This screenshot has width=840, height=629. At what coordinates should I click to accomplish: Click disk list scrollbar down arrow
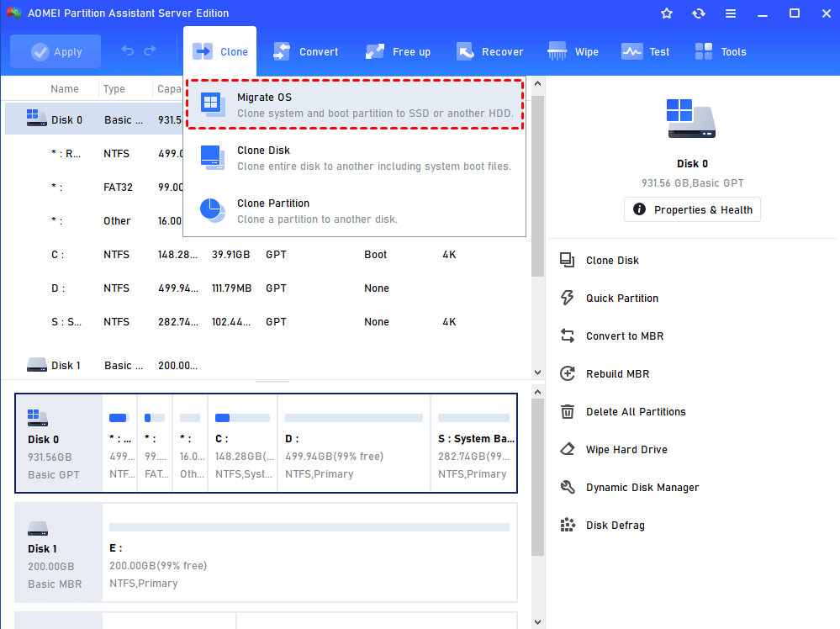pyautogui.click(x=537, y=373)
